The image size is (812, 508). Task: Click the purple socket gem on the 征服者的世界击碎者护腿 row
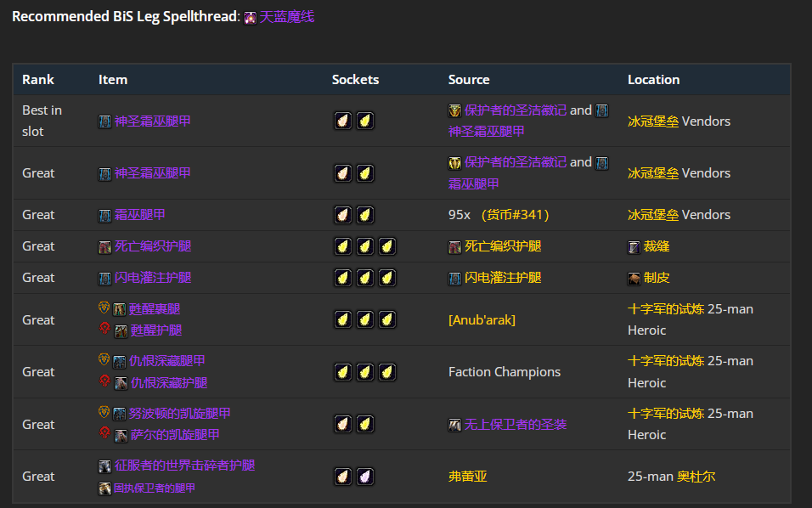tap(364, 477)
